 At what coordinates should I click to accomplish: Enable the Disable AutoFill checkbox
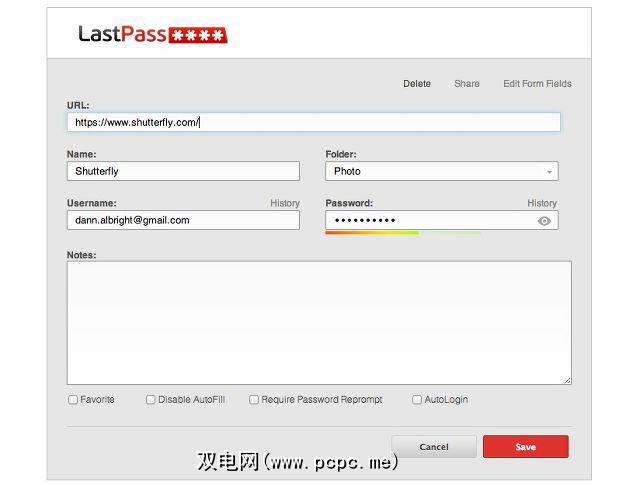click(x=150, y=399)
